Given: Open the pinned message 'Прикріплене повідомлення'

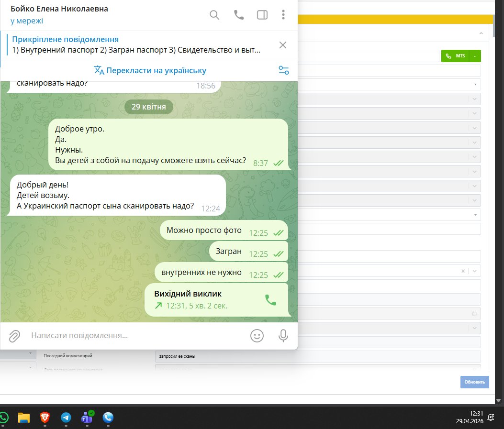Looking at the screenshot, I should [x=136, y=44].
